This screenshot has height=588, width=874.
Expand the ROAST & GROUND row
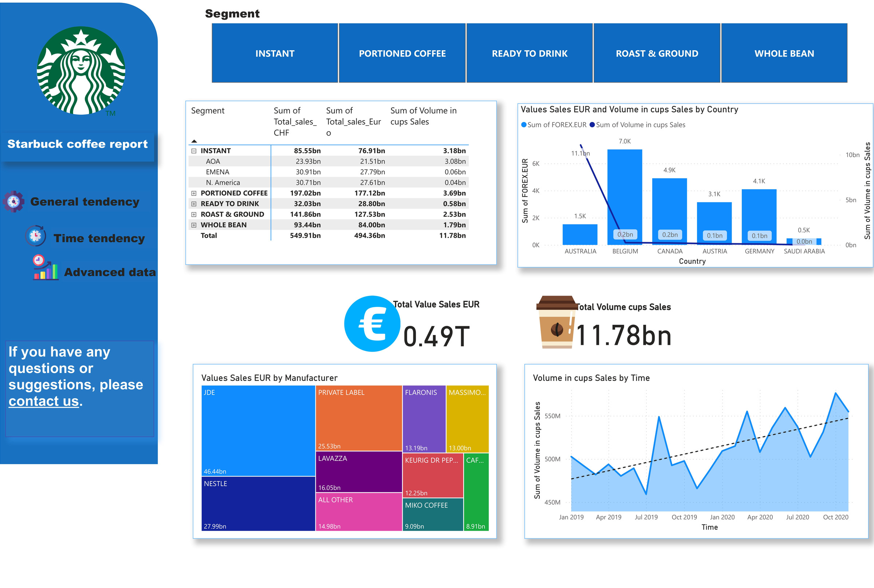pyautogui.click(x=194, y=214)
